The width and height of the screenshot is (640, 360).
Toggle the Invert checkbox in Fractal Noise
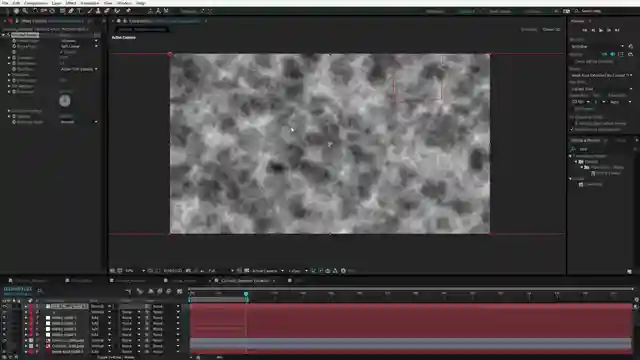tap(61, 52)
